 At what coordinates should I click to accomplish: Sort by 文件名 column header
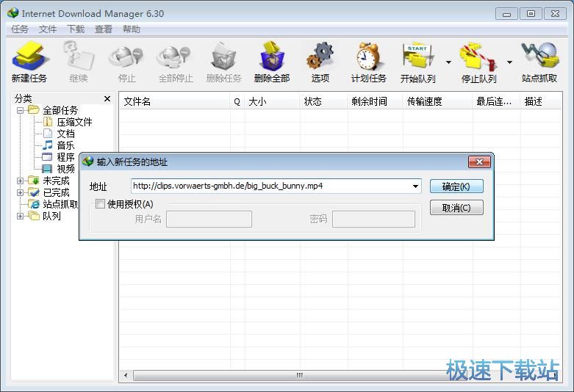[175, 101]
